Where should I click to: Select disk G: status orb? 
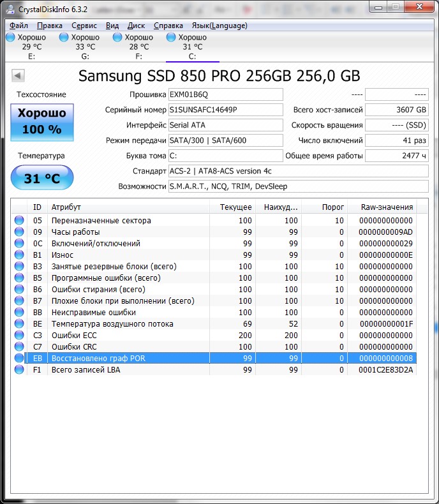tap(64, 37)
